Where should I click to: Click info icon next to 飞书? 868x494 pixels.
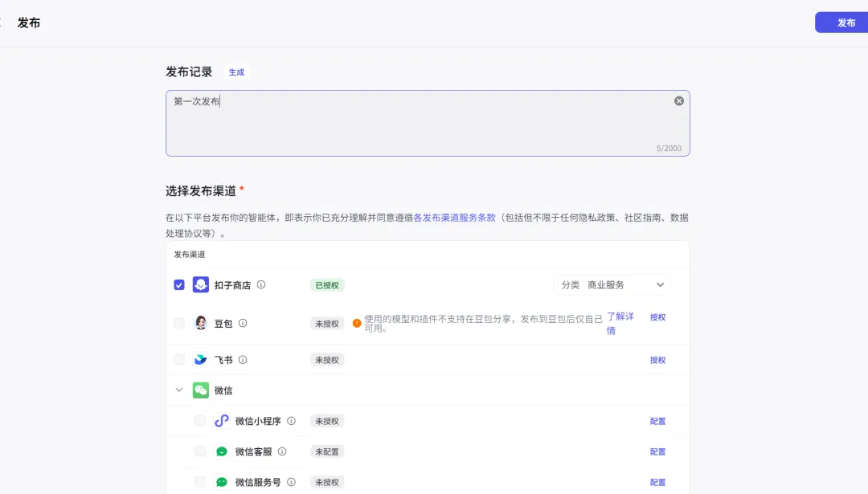coord(243,360)
